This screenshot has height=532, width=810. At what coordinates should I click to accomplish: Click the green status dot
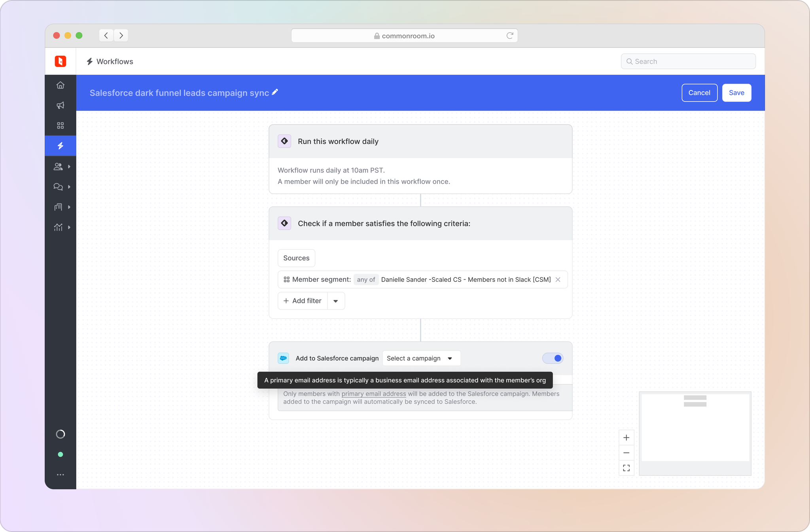click(x=60, y=455)
